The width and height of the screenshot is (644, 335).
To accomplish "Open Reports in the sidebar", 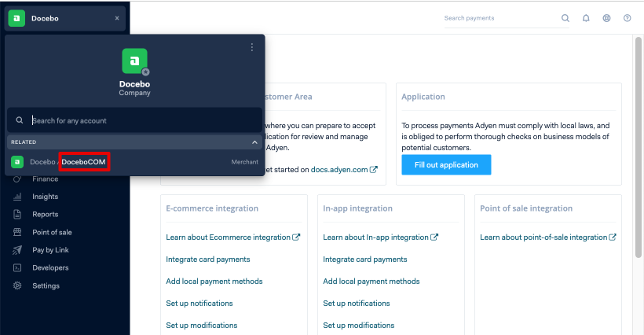I will (x=46, y=214).
